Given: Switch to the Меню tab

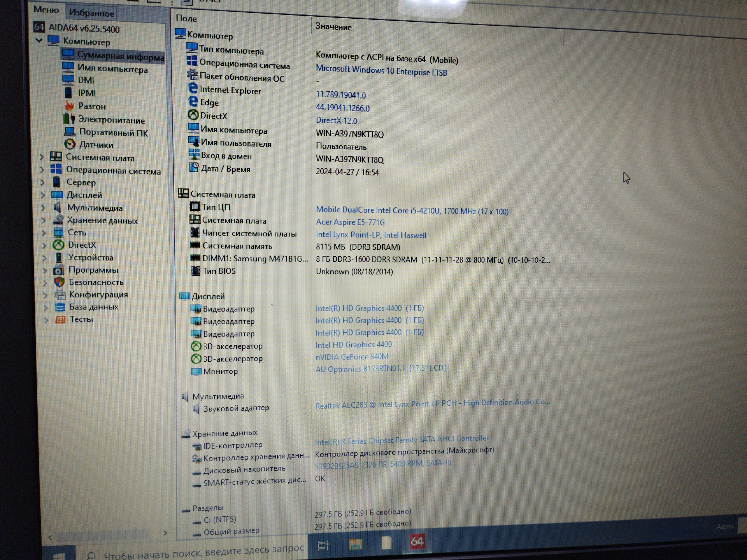Looking at the screenshot, I should tap(46, 10).
